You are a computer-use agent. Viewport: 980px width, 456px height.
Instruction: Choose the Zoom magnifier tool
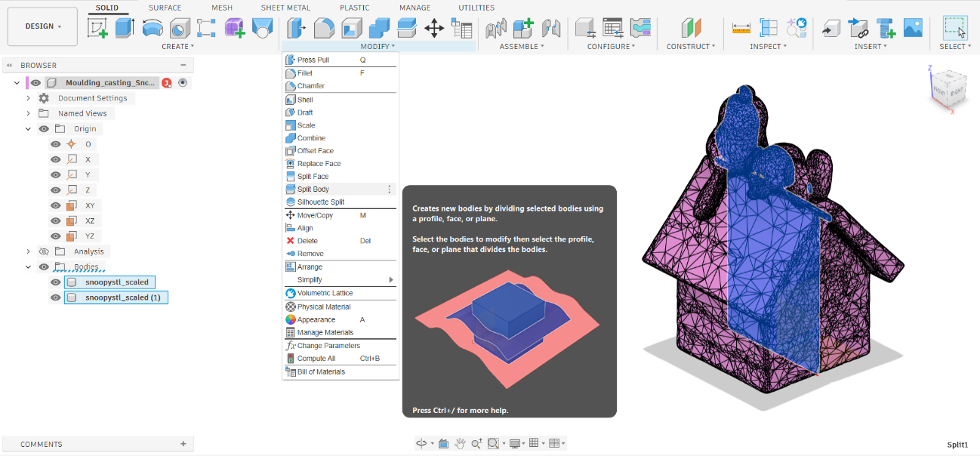(x=476, y=443)
